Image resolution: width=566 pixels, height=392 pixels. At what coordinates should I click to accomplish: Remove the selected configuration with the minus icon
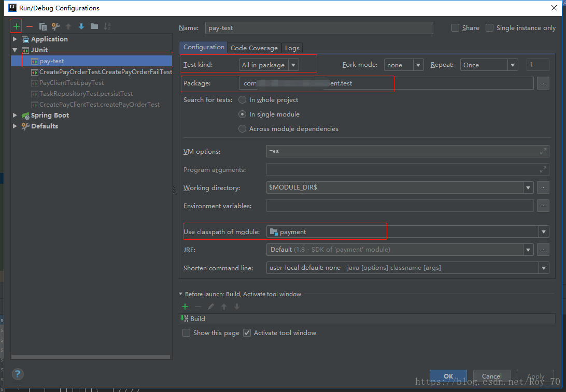click(x=30, y=26)
